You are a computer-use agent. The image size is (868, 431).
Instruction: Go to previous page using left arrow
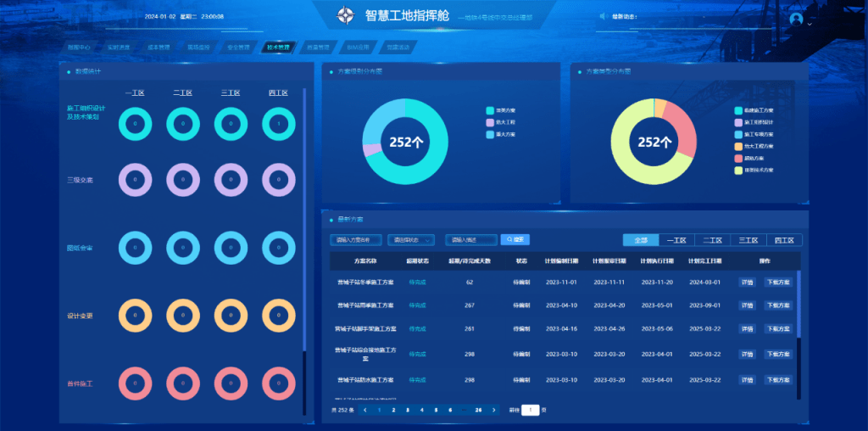pos(365,410)
